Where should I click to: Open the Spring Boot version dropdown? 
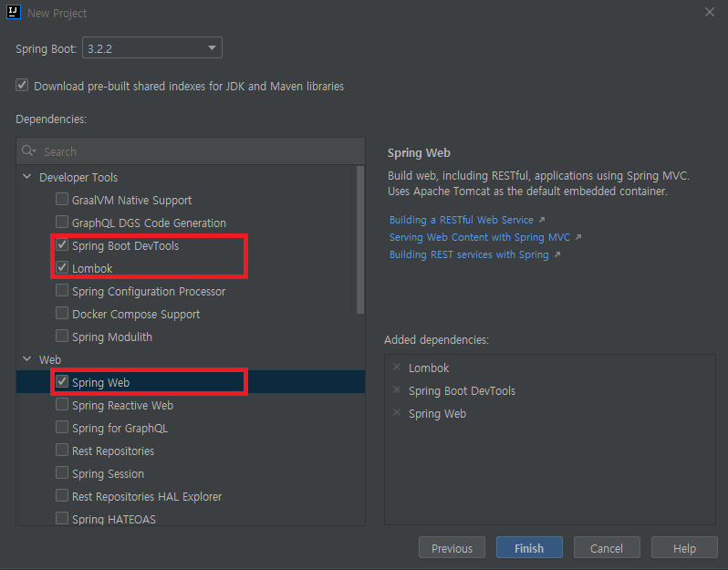(152, 47)
